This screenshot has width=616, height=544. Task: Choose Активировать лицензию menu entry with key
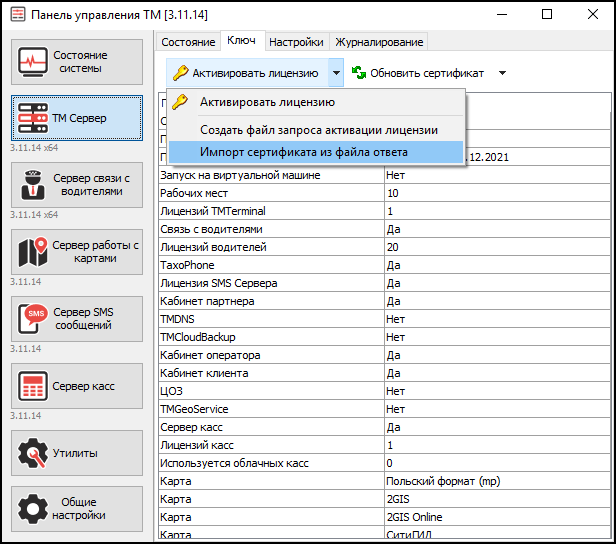point(267,102)
